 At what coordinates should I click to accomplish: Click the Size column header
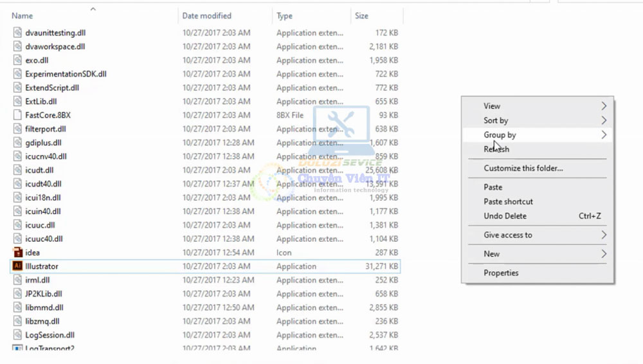[x=361, y=16]
